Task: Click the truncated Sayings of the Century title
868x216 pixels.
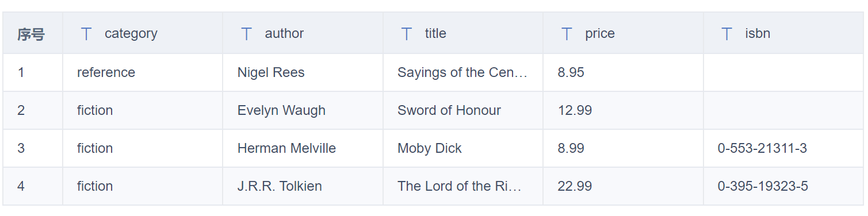Action: (x=462, y=72)
